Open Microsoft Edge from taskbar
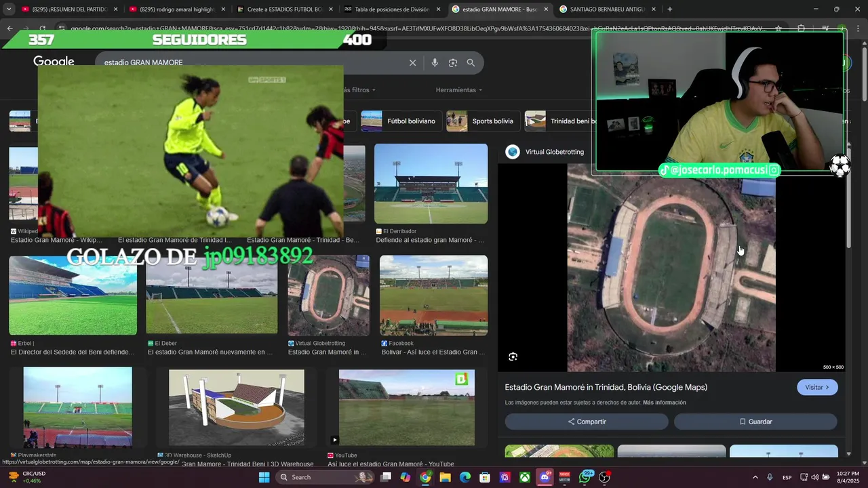This screenshot has width=868, height=488. coord(465,477)
